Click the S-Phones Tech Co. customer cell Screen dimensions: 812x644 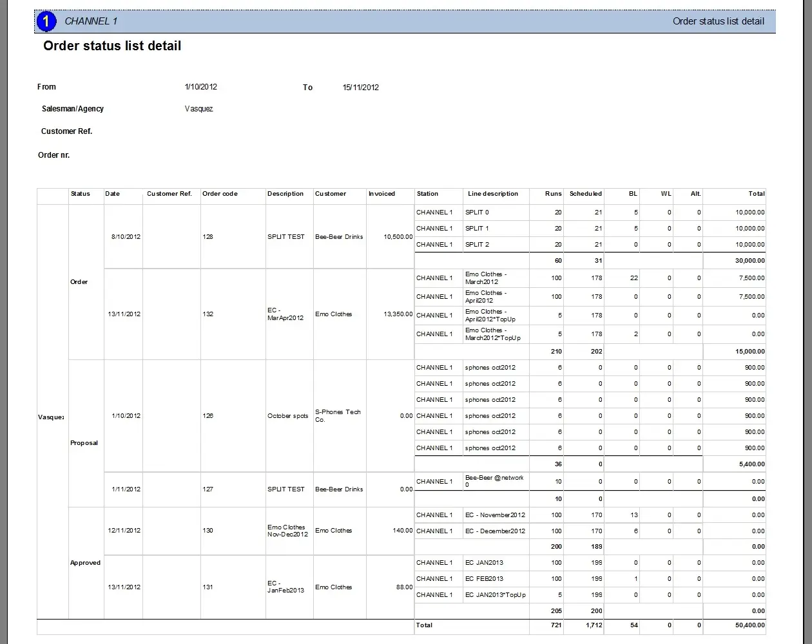pos(338,416)
